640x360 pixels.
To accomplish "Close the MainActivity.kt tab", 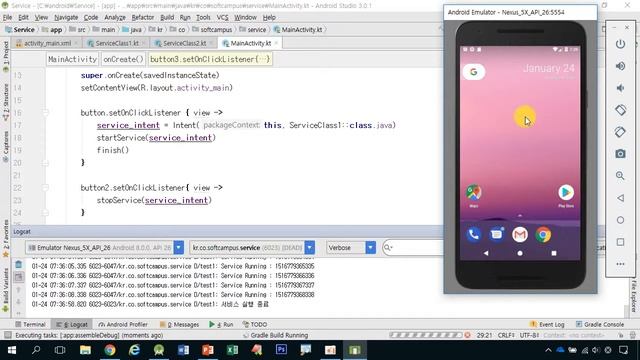I will click(276, 43).
